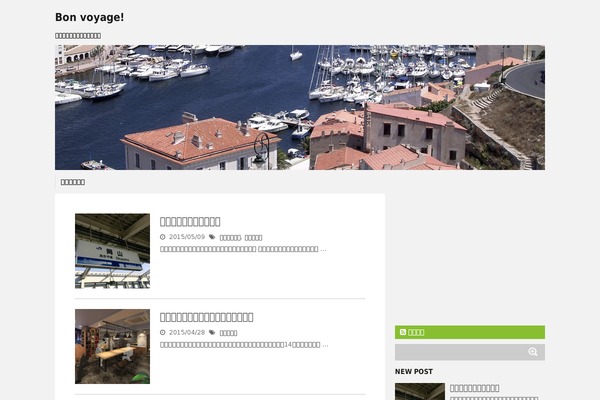Click the tag icon in the second post
Image resolution: width=600 pixels, height=400 pixels.
point(212,332)
